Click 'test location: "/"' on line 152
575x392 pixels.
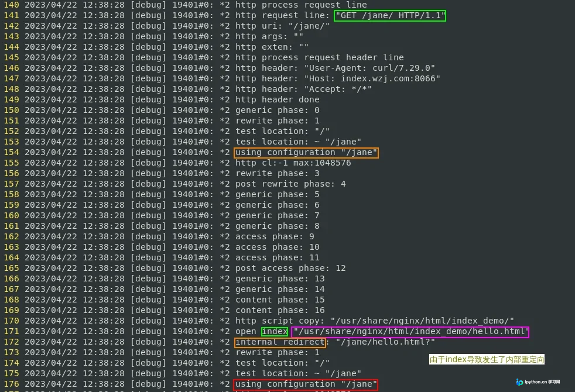click(x=282, y=131)
